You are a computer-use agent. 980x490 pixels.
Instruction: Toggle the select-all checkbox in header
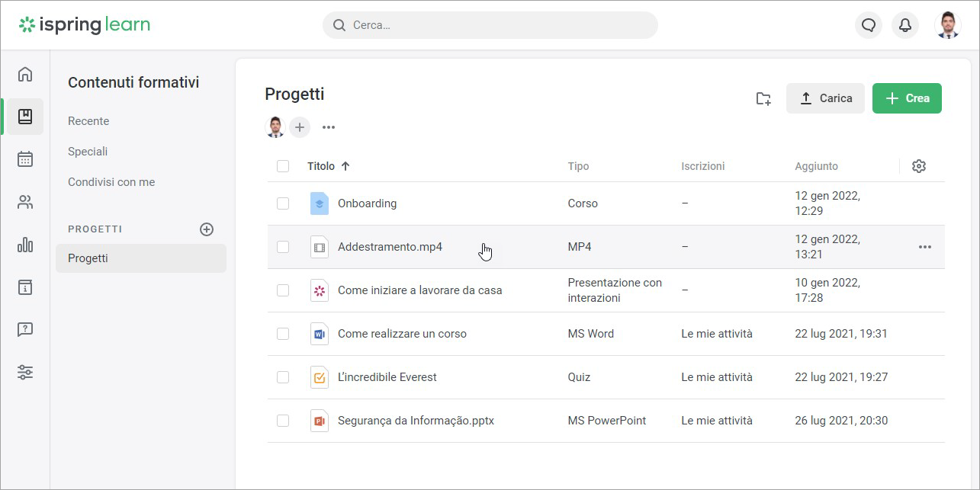coord(283,166)
